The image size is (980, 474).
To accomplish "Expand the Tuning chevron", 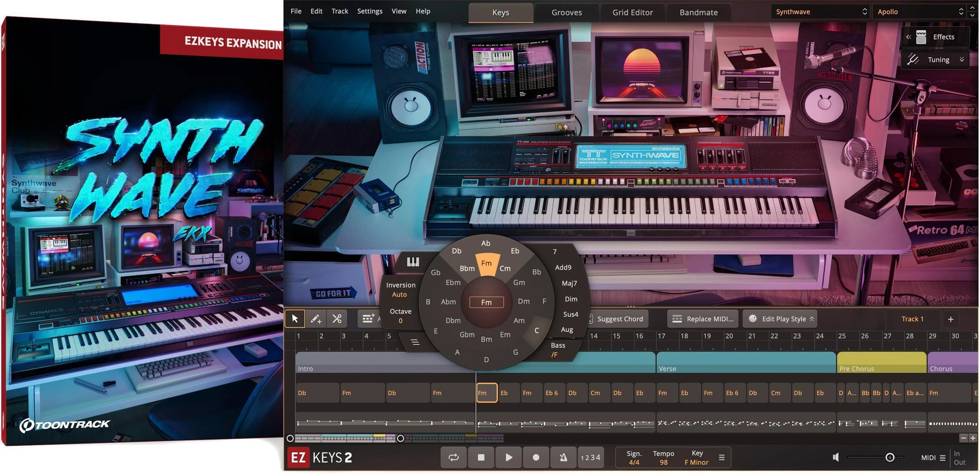I will tap(962, 60).
